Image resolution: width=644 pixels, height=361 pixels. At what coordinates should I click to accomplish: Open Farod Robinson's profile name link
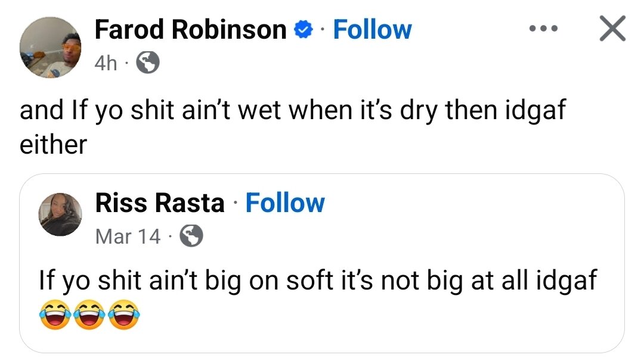(191, 30)
